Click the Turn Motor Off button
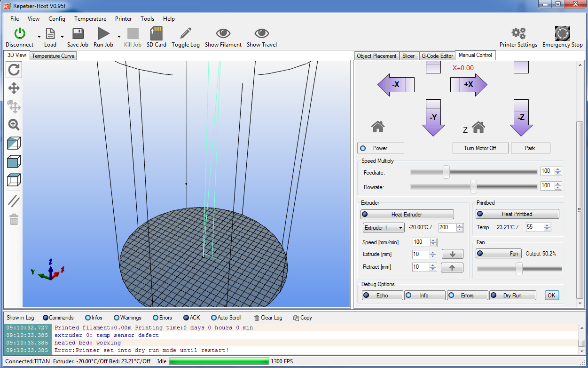This screenshot has width=588, height=368. coord(479,148)
